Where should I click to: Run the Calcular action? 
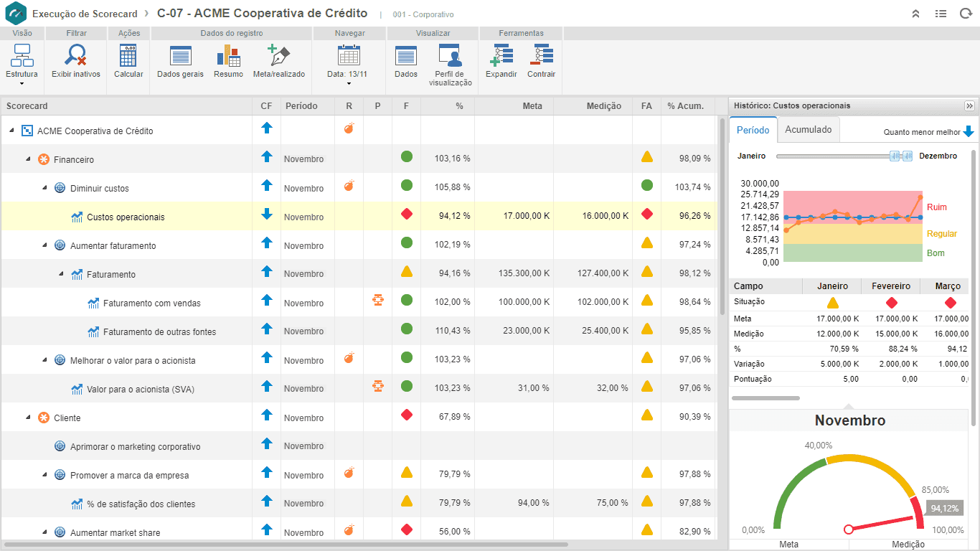coord(128,61)
